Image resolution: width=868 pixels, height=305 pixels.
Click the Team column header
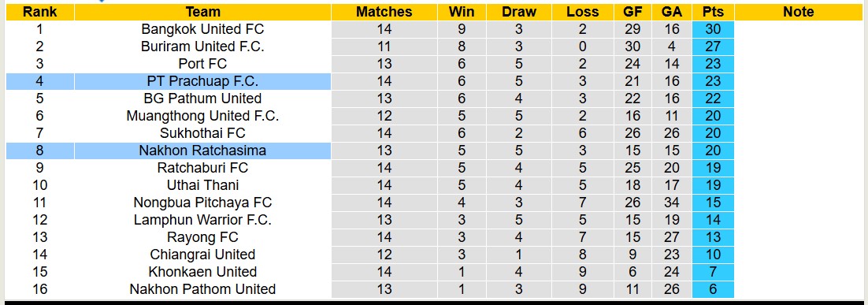click(x=202, y=12)
